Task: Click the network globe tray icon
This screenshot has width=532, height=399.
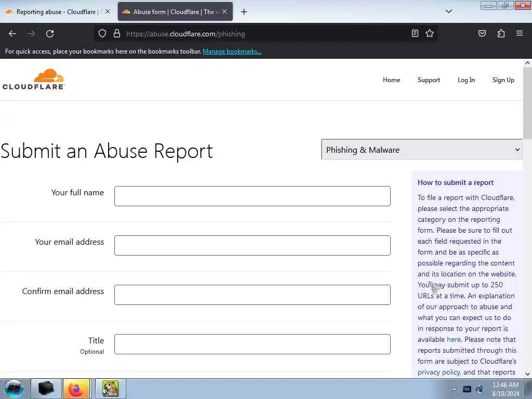Action: 480,390
